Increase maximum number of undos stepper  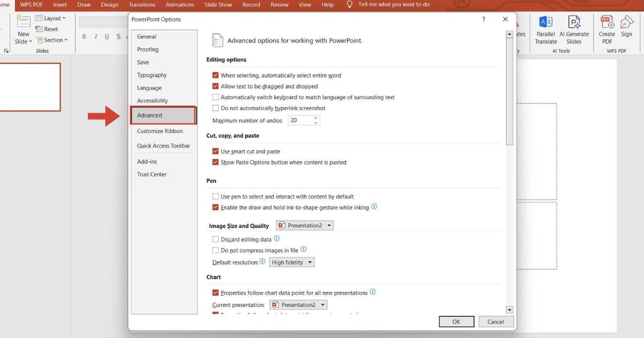pyautogui.click(x=316, y=117)
